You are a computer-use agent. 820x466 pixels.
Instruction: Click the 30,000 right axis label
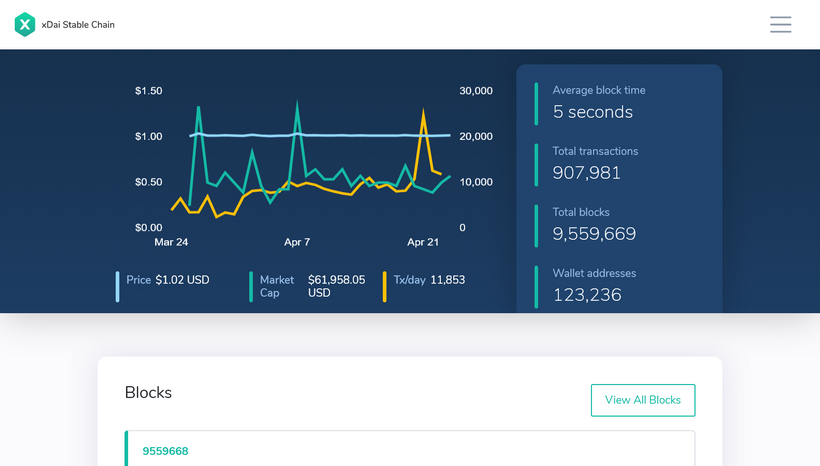pyautogui.click(x=475, y=91)
